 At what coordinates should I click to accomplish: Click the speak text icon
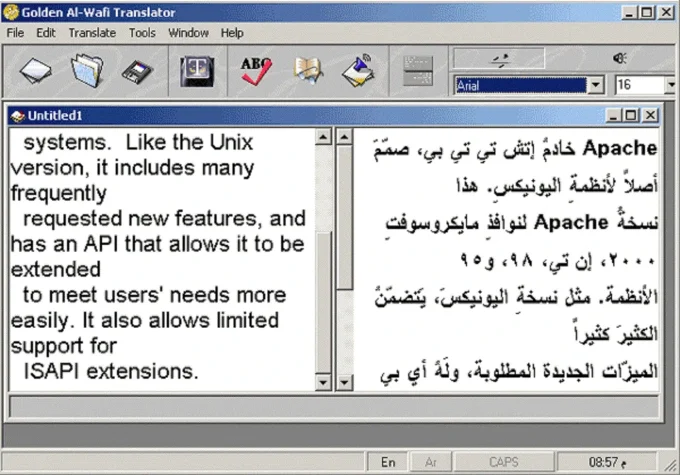pyautogui.click(x=359, y=70)
